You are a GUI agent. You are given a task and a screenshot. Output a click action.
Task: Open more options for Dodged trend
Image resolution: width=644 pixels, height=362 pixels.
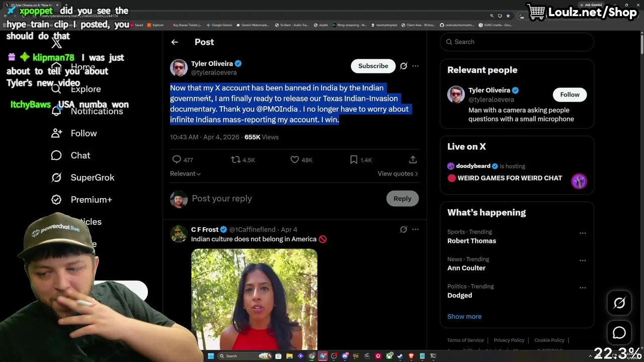[583, 288]
